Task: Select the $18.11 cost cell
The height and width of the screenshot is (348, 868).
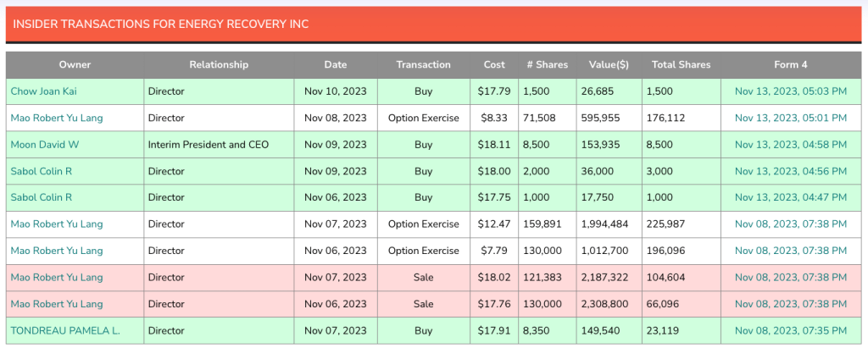Action: point(494,145)
